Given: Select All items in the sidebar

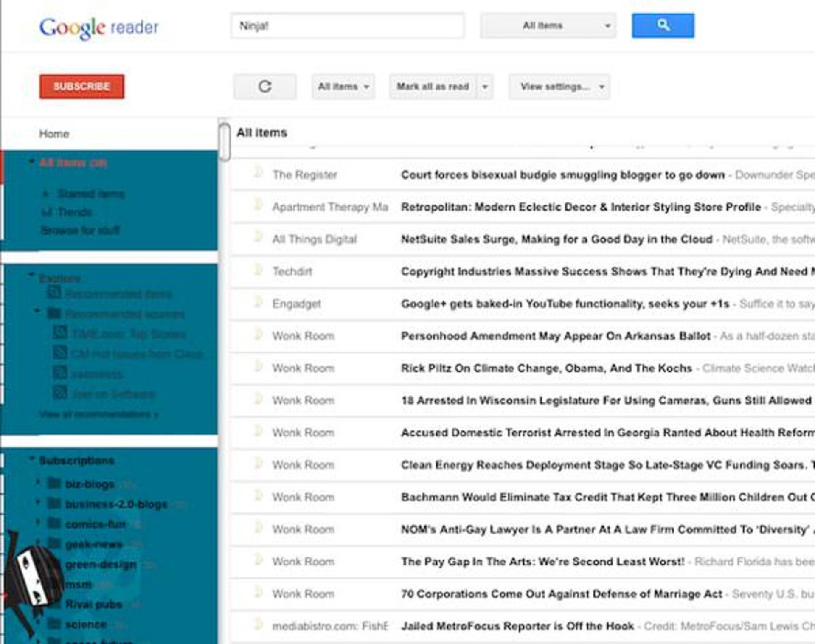Looking at the screenshot, I should click(x=73, y=163).
